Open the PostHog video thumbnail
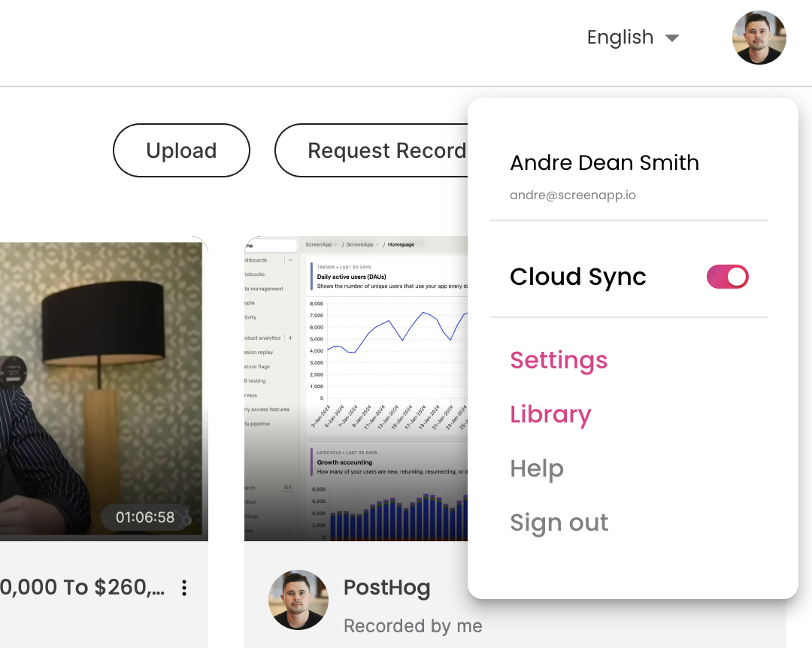This screenshot has height=648, width=812. coord(353,389)
